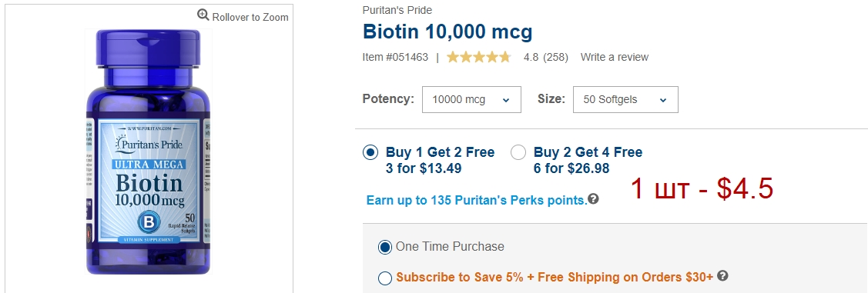
Task: Click the Biotin bottle product image
Action: (x=149, y=151)
